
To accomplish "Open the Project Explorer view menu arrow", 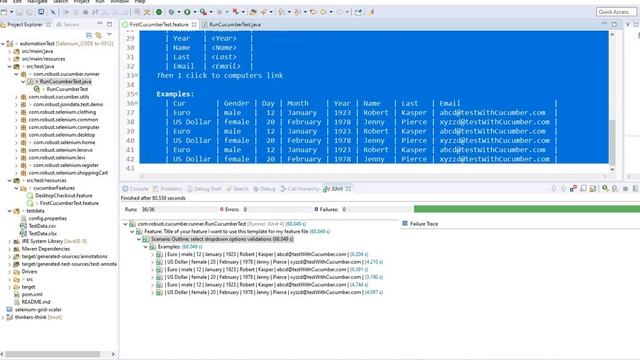I will 109,35.
